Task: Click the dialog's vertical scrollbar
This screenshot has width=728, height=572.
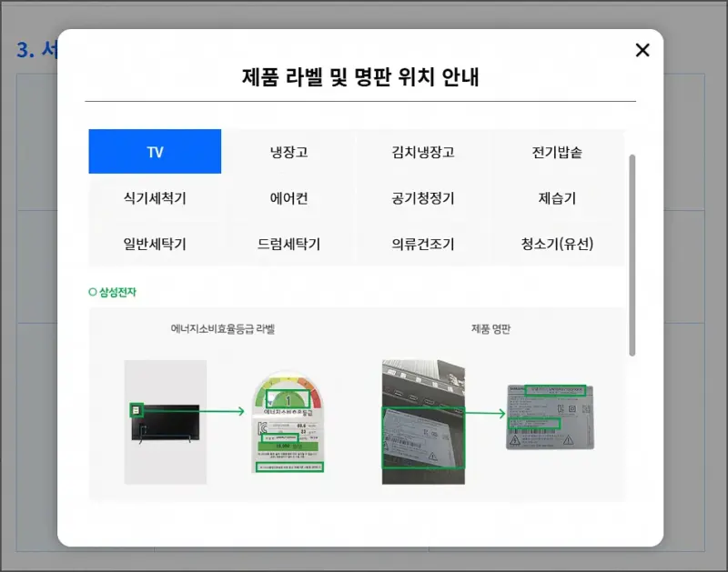Action: click(632, 256)
